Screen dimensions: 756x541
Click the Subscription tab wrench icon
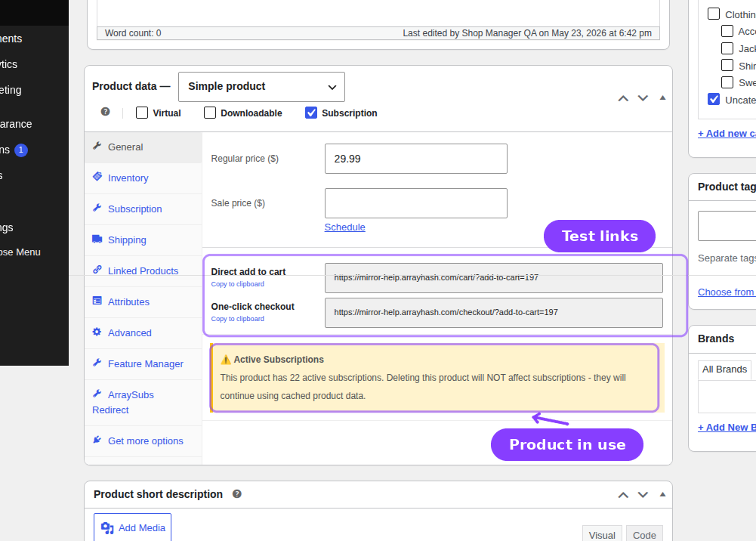click(x=97, y=207)
